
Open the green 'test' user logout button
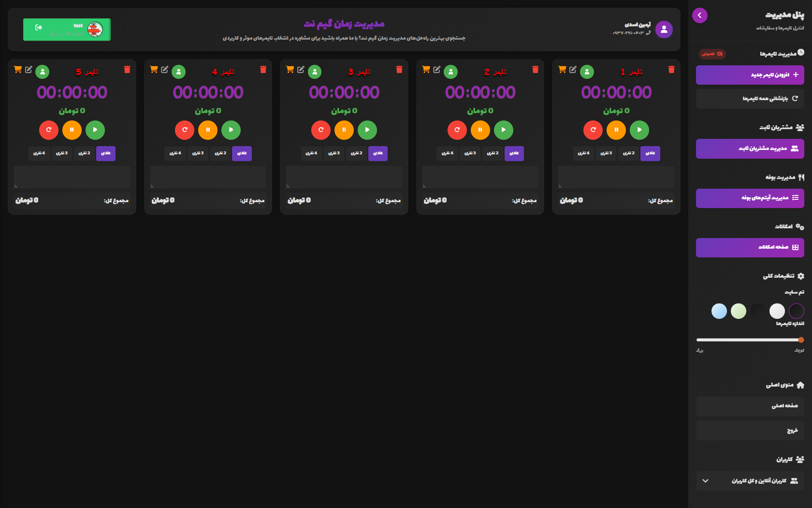(x=67, y=30)
